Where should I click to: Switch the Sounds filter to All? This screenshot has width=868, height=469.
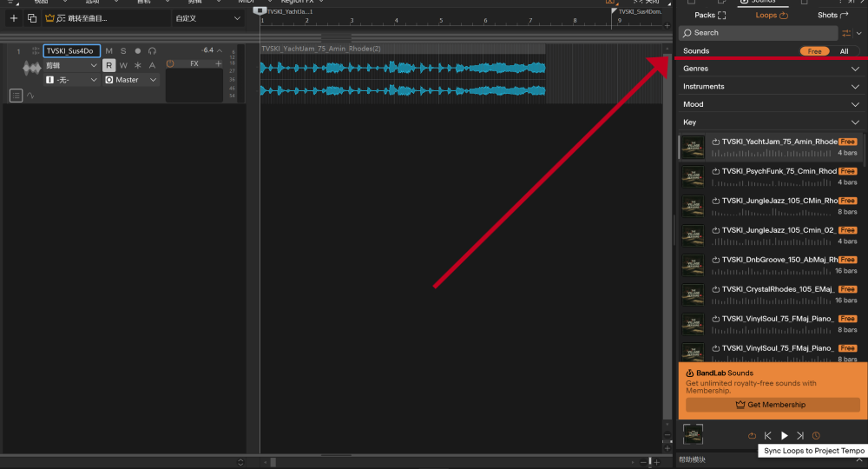[844, 51]
